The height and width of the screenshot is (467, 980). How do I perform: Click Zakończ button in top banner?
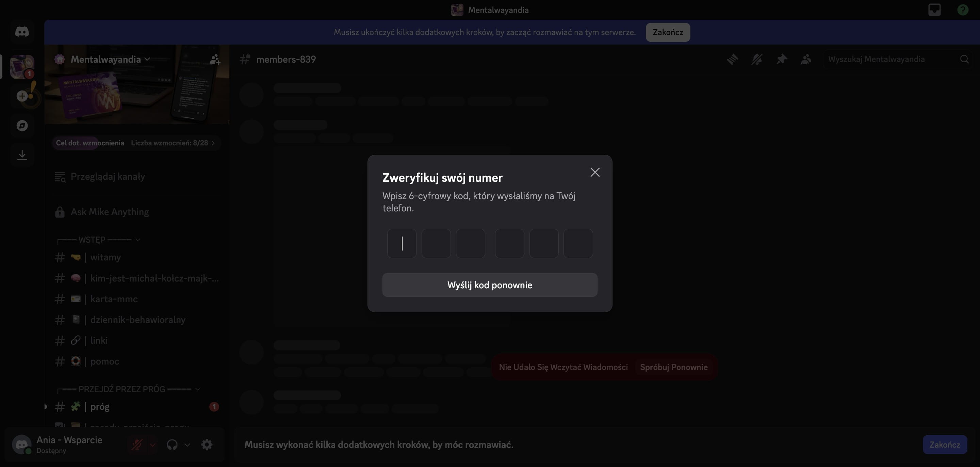click(x=668, y=32)
